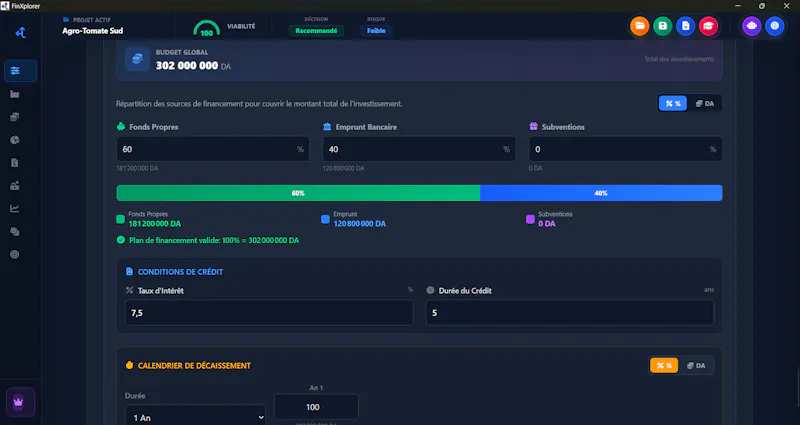This screenshot has height=425, width=800.
Task: Open the orange folder button in header
Action: [x=639, y=26]
